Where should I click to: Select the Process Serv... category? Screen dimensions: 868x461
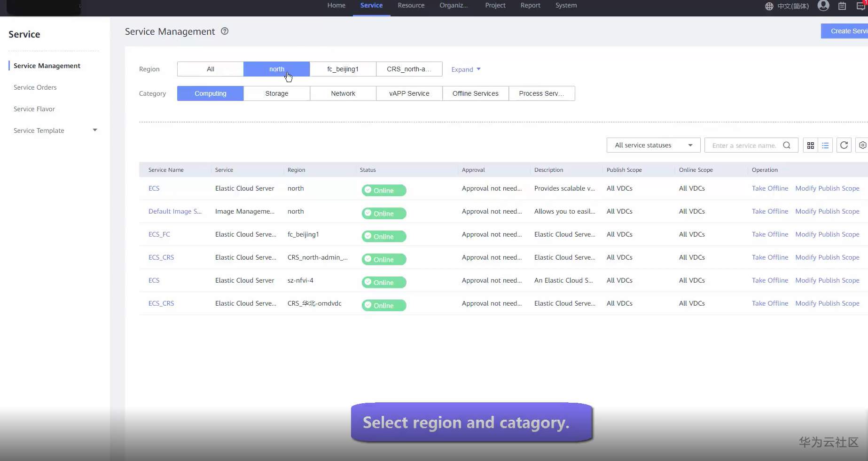(x=542, y=93)
